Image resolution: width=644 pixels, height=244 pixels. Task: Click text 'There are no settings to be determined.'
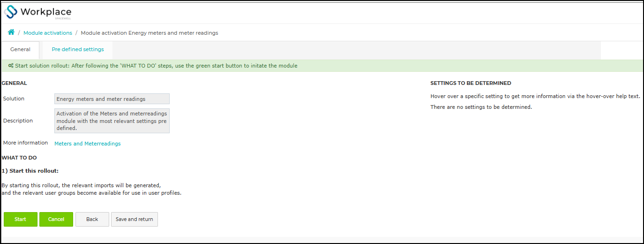click(x=481, y=107)
